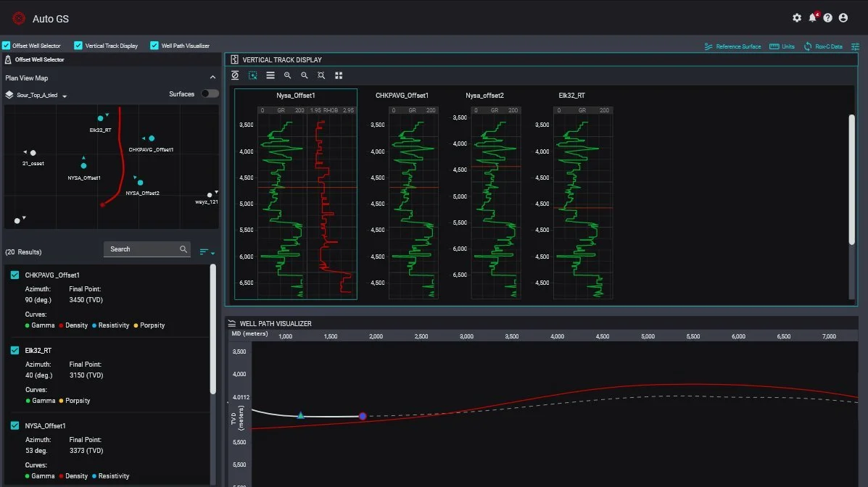Click the zoom to fit icon
Image resolution: width=868 pixels, height=487 pixels.
click(x=321, y=75)
